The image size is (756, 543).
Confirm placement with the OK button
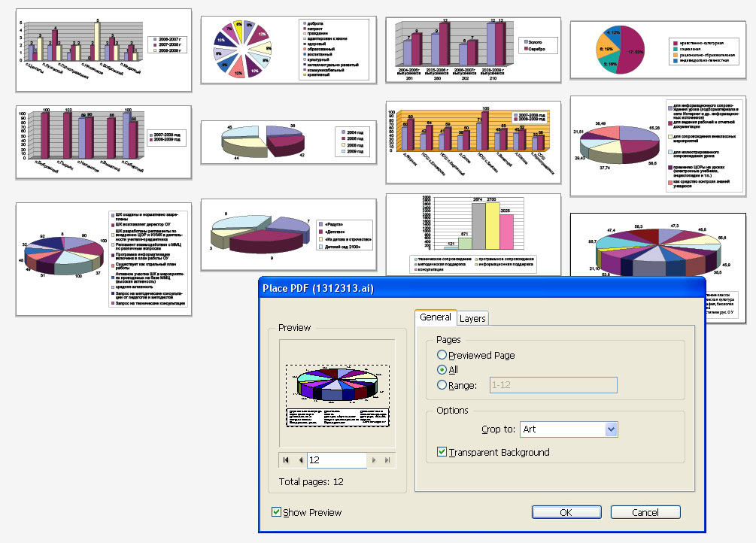tap(566, 512)
